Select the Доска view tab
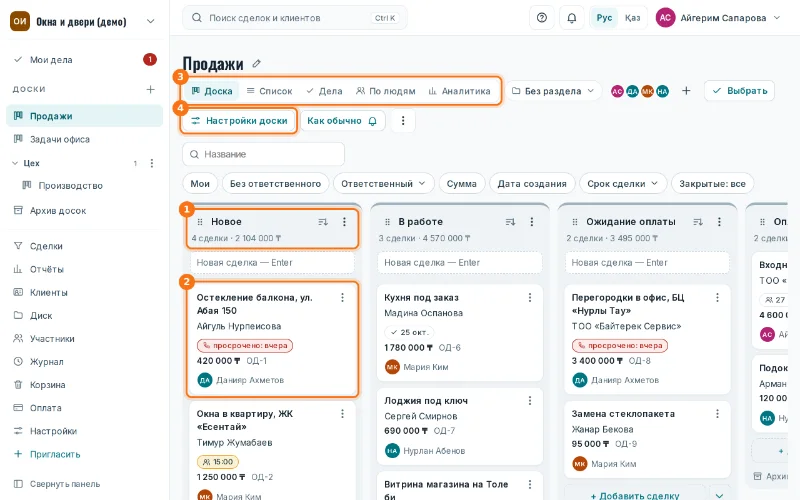Screen dimensions: 800x500 pos(212,91)
